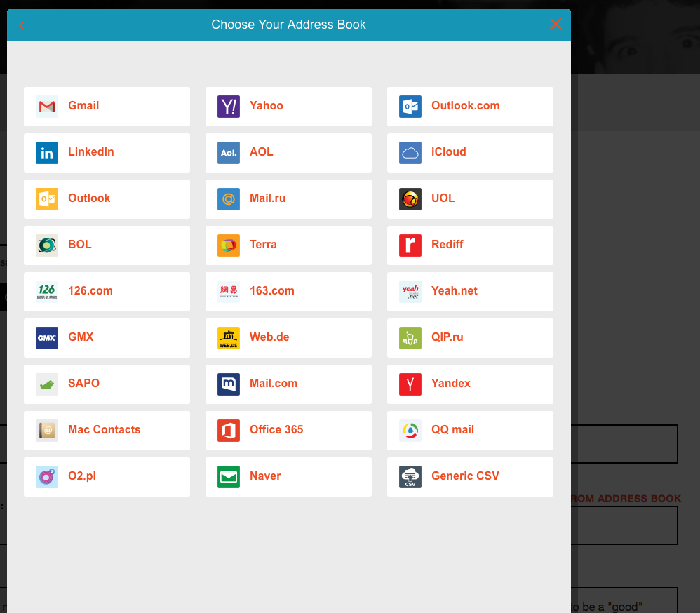Screen dimensions: 700x613
Task: Close the Choose Your Address Book dialog
Action: click(x=556, y=24)
